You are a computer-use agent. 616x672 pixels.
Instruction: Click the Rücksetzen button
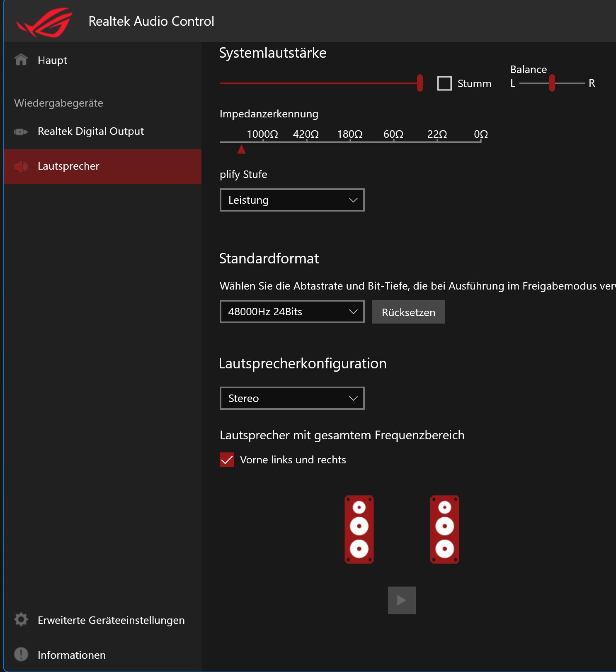click(x=408, y=312)
